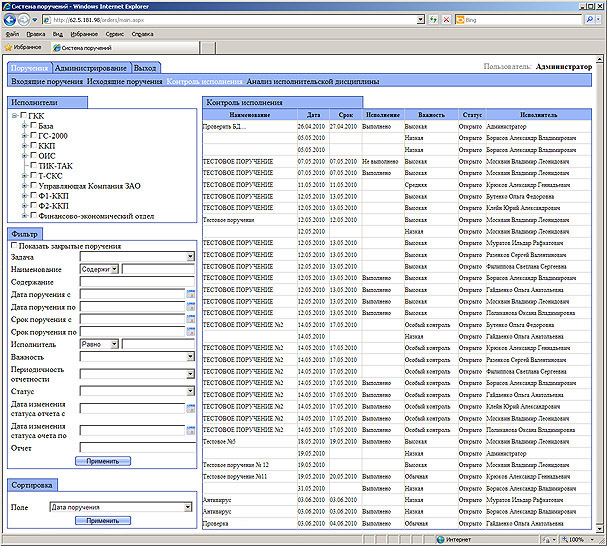Open 'Анализ исполнительской дисциплины' link
The height and width of the screenshot is (546, 607).
pos(312,81)
